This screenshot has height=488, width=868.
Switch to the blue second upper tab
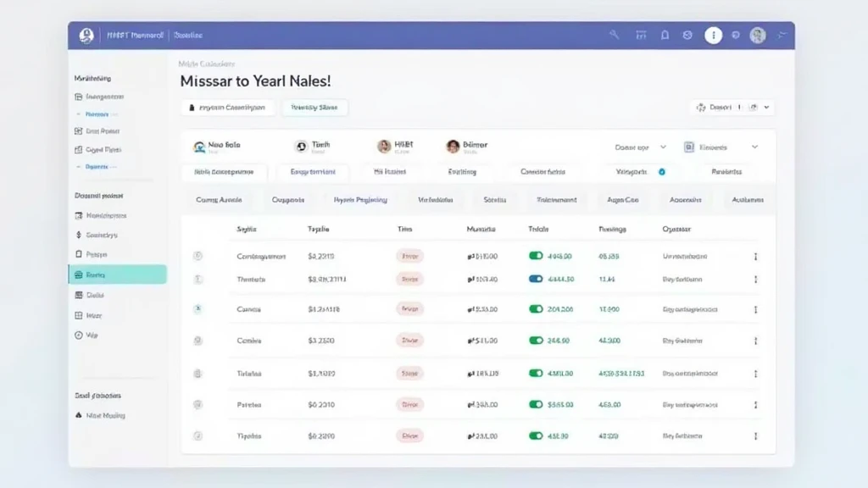click(x=313, y=172)
